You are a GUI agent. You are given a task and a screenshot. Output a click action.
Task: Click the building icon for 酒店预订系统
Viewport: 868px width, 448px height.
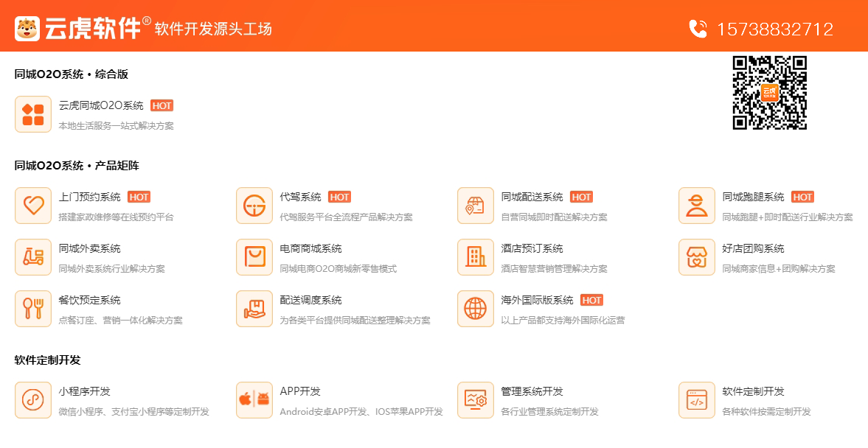coord(476,257)
